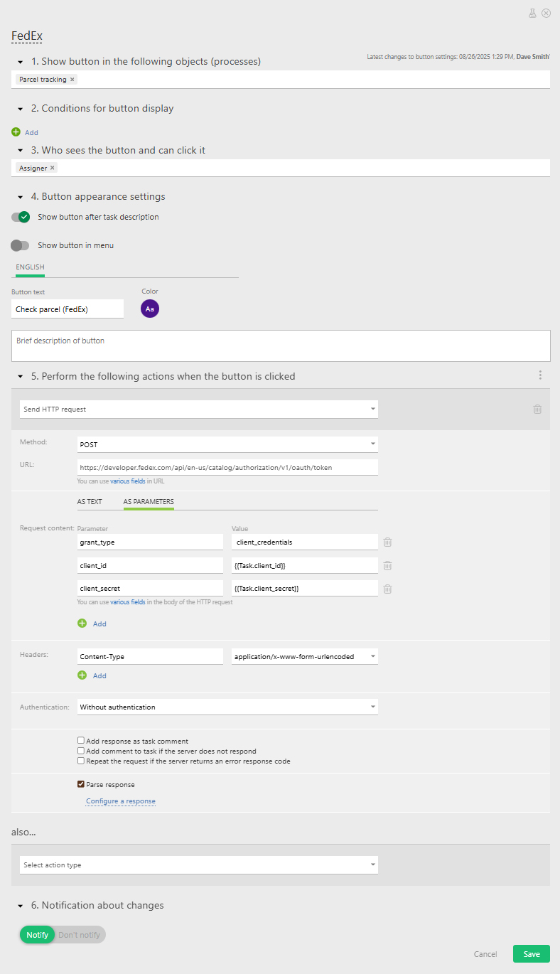Collapse section 1 Show button in objects
This screenshot has height=974, width=560.
pos(21,62)
